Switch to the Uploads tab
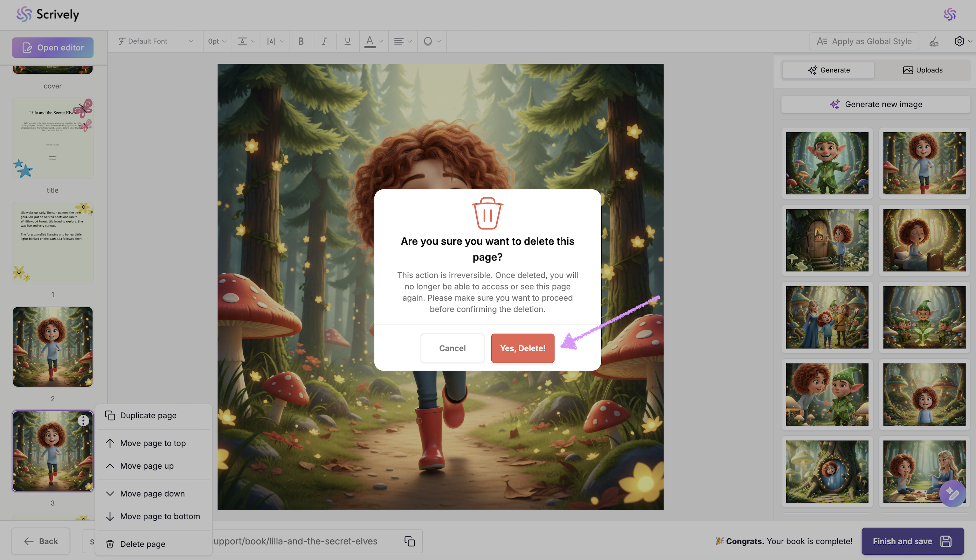This screenshot has height=560, width=976. [922, 70]
